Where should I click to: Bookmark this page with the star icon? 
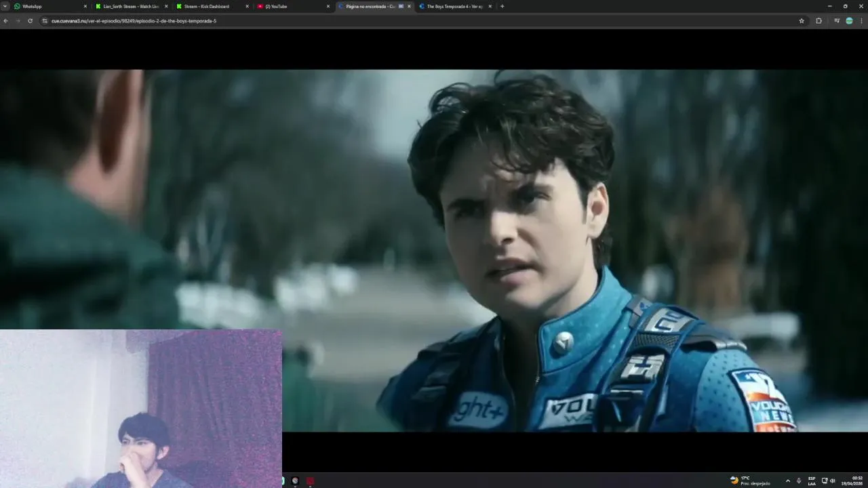tap(802, 21)
